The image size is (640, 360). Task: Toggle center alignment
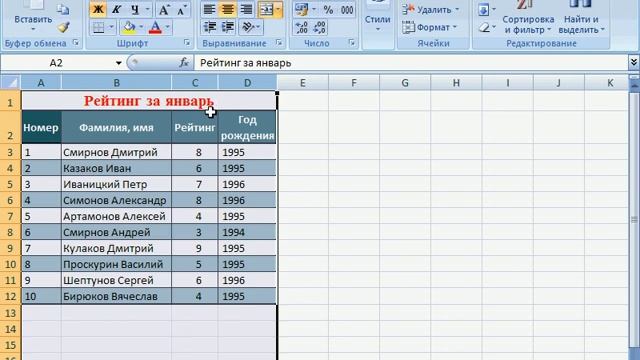tap(228, 9)
